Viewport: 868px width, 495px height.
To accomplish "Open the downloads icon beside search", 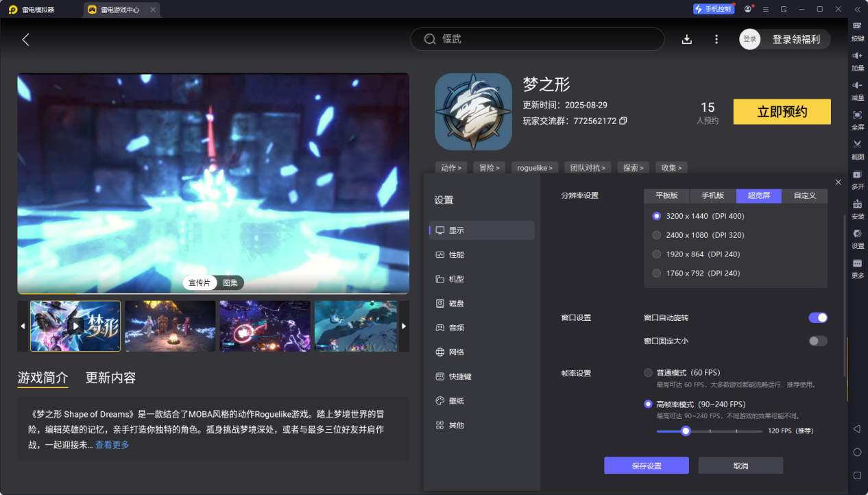I will [686, 39].
